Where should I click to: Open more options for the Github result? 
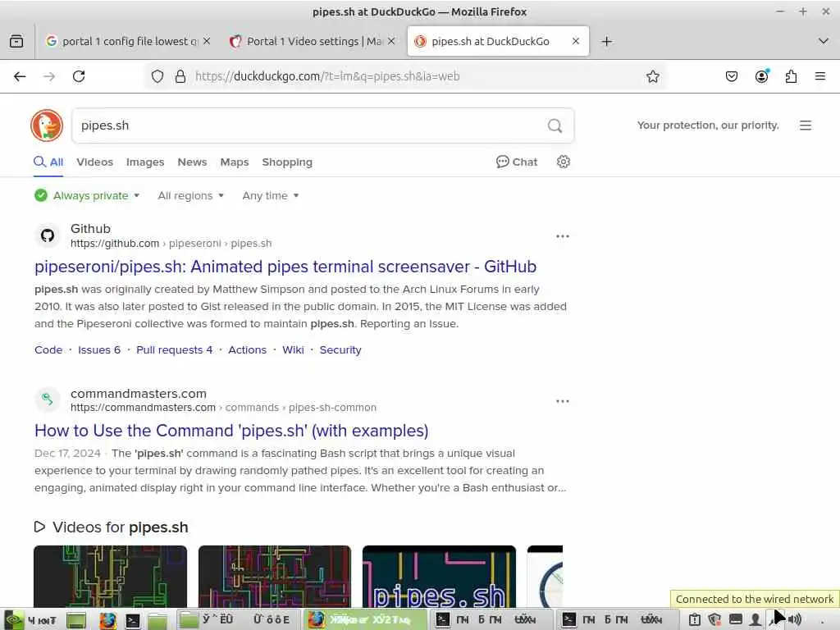(x=563, y=236)
